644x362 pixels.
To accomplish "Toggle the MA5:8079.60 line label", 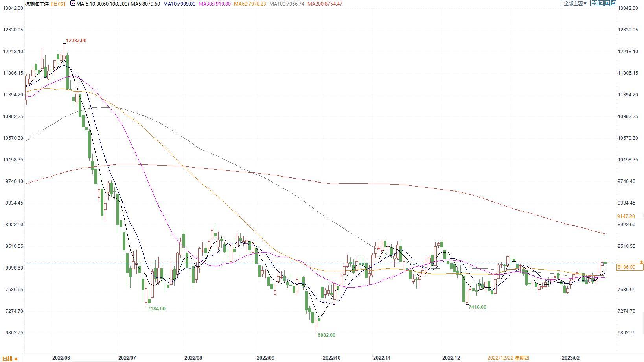I will pyautogui.click(x=145, y=4).
